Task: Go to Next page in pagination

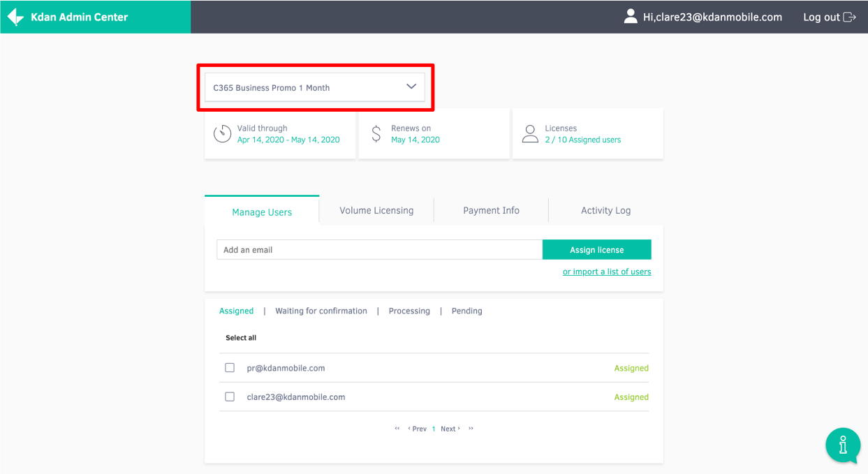Action: click(x=450, y=429)
